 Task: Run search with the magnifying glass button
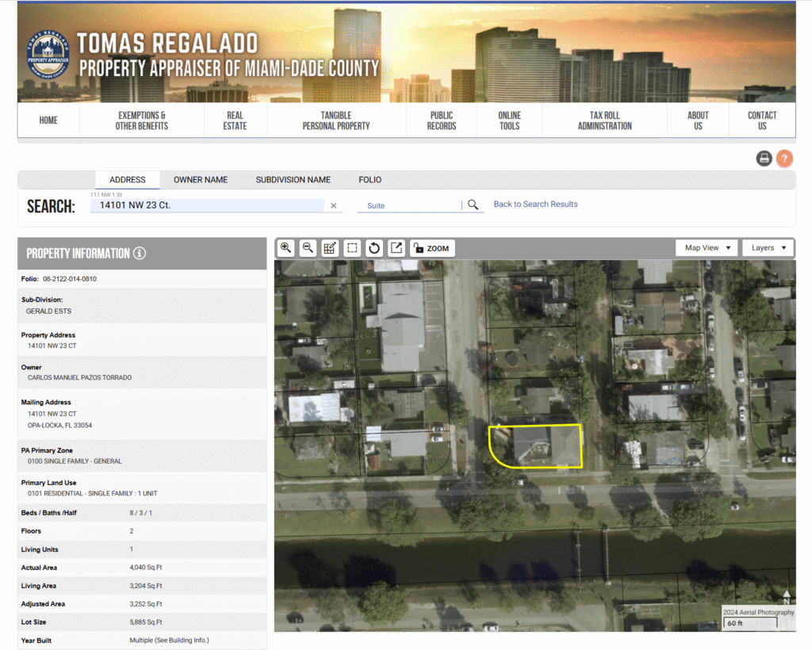[473, 205]
